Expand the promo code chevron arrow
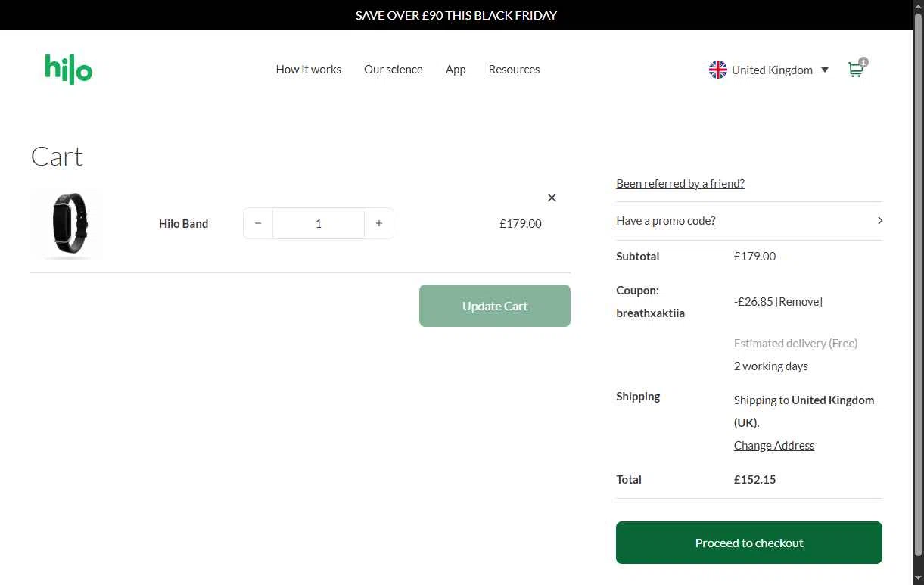 click(879, 220)
